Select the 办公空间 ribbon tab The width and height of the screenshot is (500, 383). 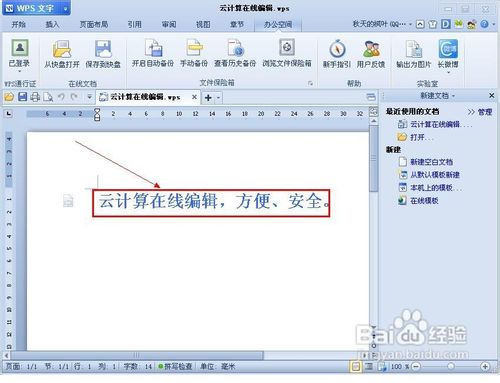278,24
